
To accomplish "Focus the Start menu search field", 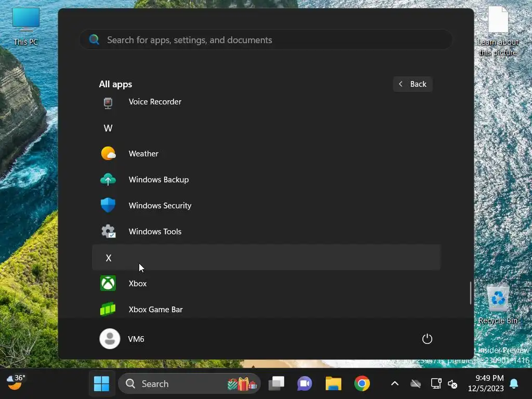I will point(267,39).
